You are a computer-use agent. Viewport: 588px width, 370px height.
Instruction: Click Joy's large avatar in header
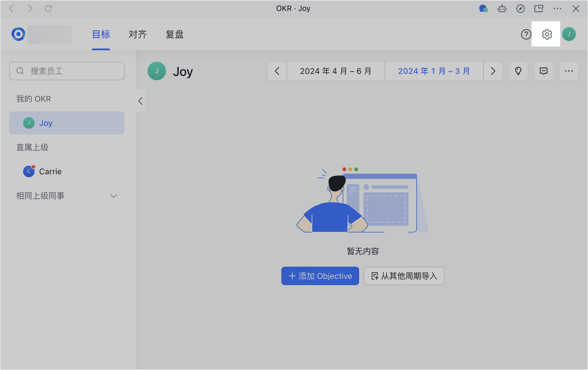[157, 71]
